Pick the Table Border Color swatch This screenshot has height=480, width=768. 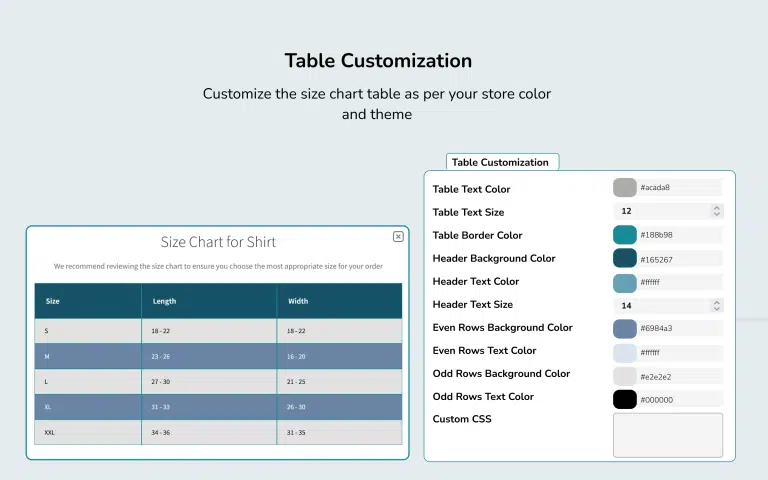[624, 235]
